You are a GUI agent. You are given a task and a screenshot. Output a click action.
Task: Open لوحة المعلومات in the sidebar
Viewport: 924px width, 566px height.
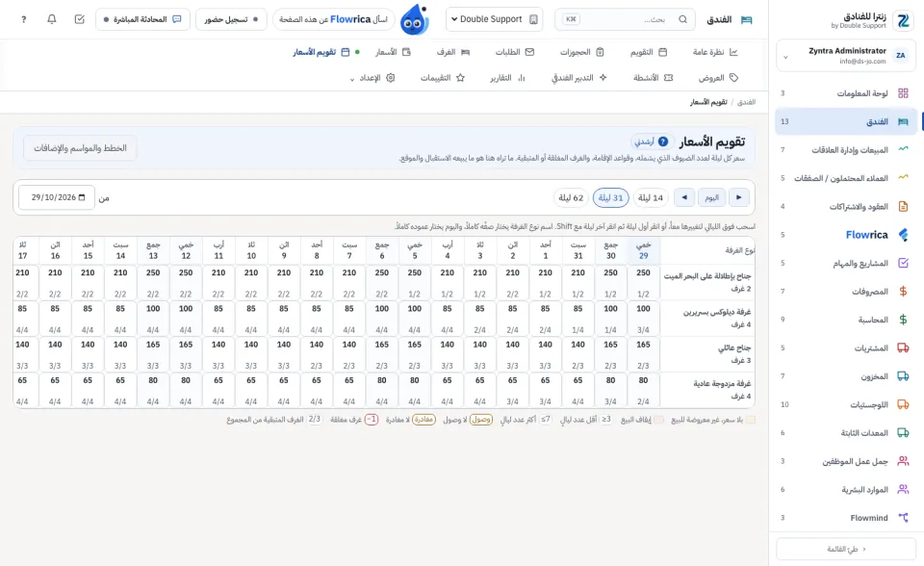[x=846, y=93]
